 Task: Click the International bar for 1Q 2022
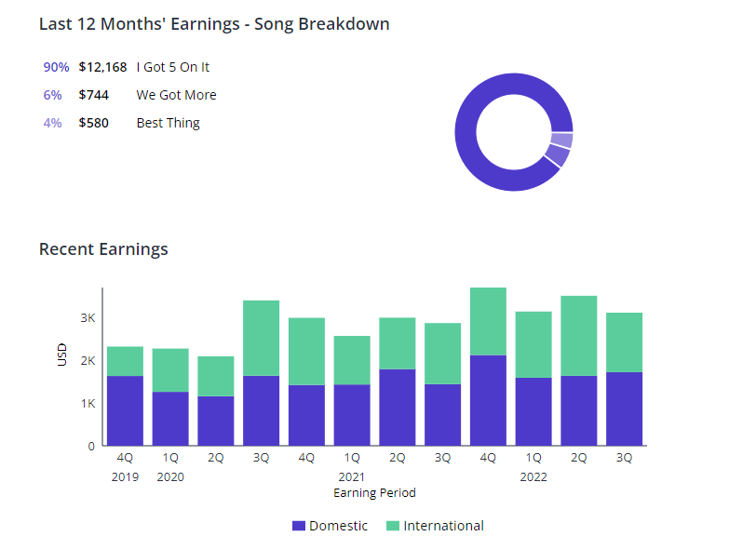pos(533,344)
